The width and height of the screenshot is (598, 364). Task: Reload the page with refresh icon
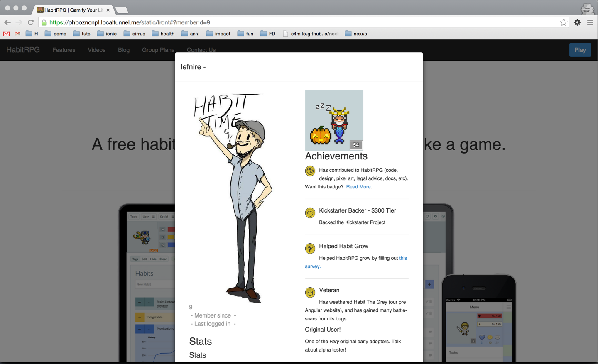pyautogui.click(x=31, y=22)
